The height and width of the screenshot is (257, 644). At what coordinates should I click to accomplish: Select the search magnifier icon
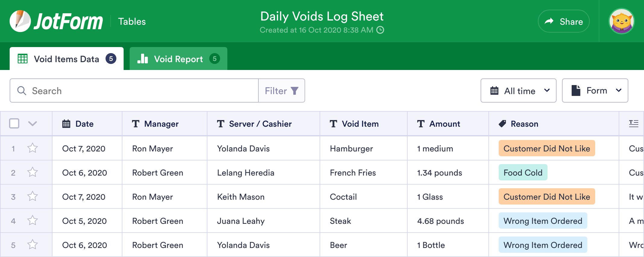21,90
